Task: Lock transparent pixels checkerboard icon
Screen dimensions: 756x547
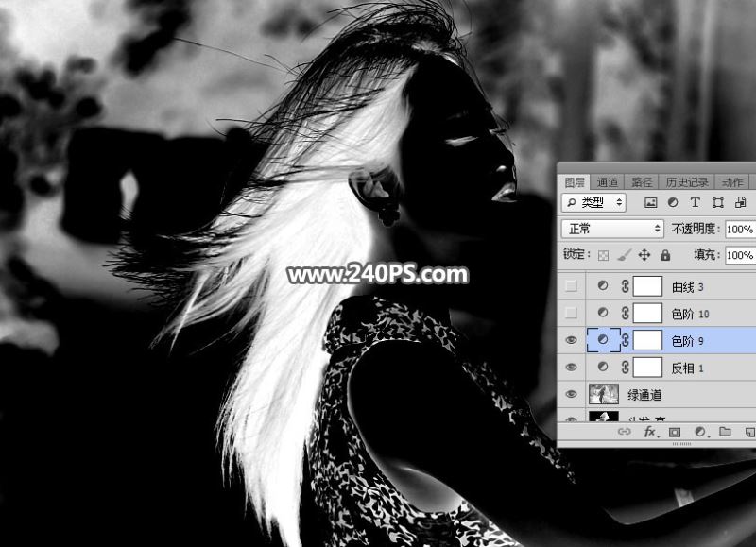Action: point(603,255)
